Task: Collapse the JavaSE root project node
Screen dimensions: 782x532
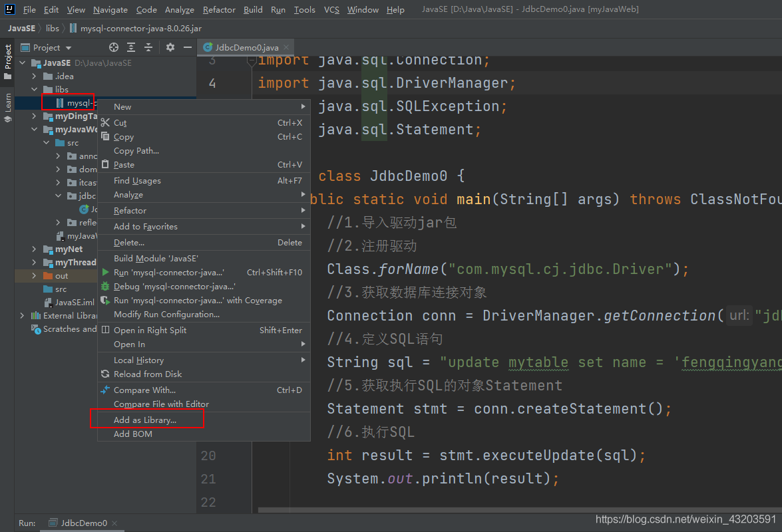Action: click(23, 63)
